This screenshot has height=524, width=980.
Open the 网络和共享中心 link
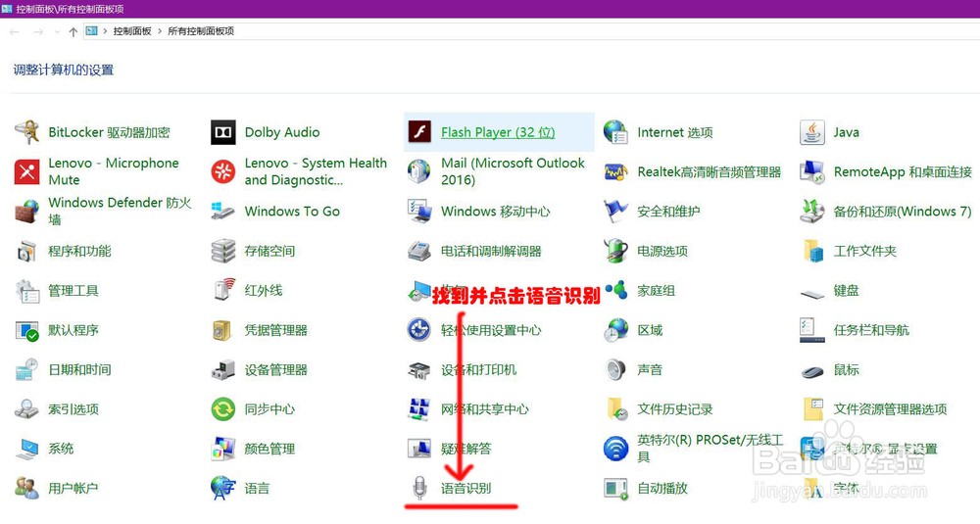pos(484,409)
